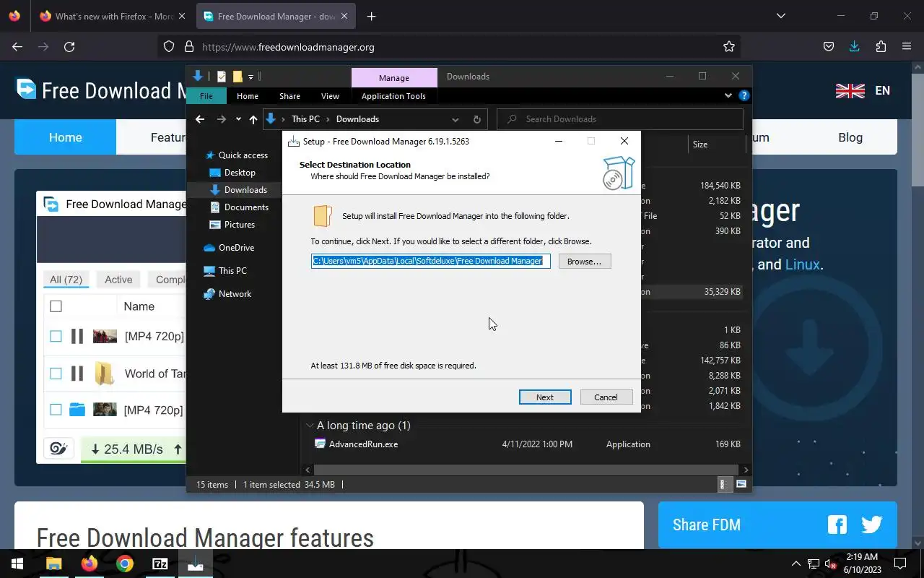Click 'This PC' in the address breadcrumb

pyautogui.click(x=305, y=119)
